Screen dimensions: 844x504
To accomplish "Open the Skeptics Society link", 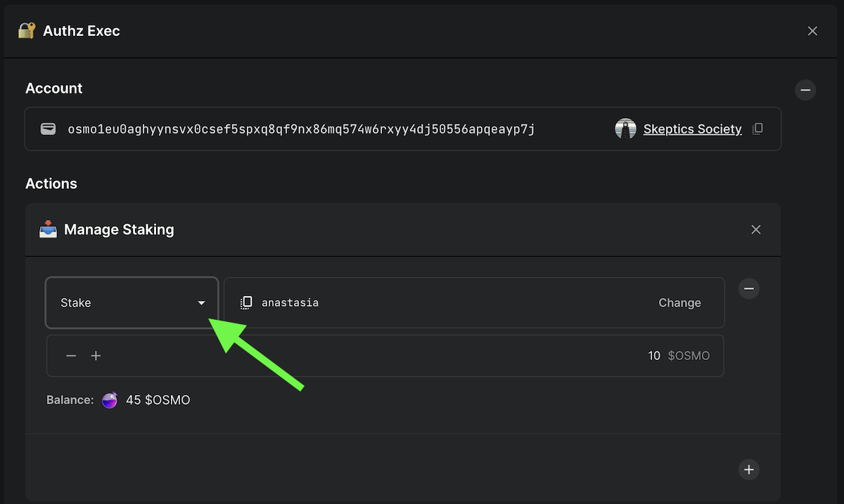I will (x=692, y=129).
